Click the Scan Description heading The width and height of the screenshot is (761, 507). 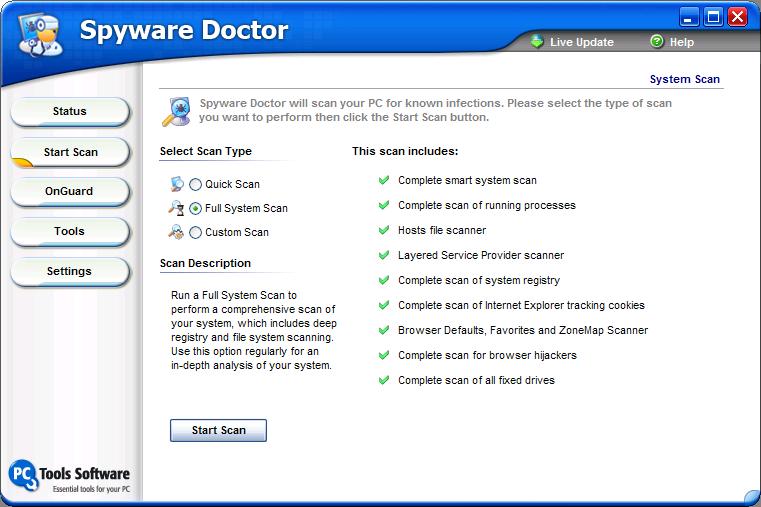click(205, 263)
